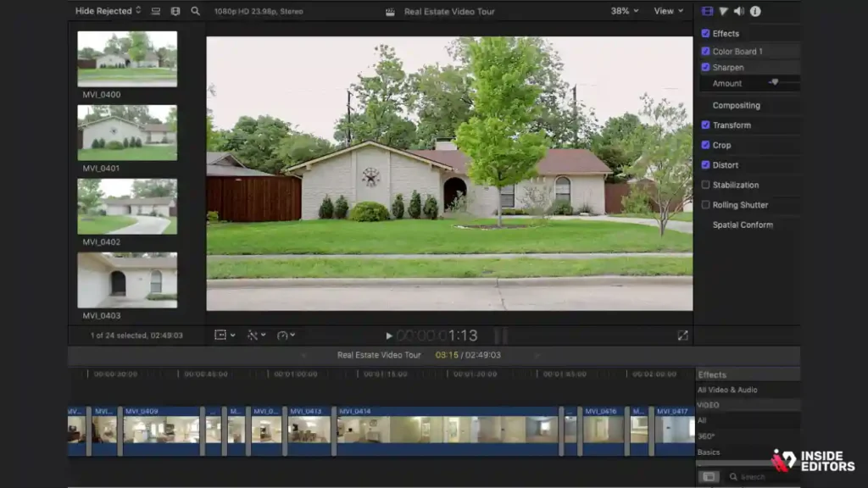The image size is (868, 488).
Task: Play the viewer with the play button
Action: tap(388, 335)
